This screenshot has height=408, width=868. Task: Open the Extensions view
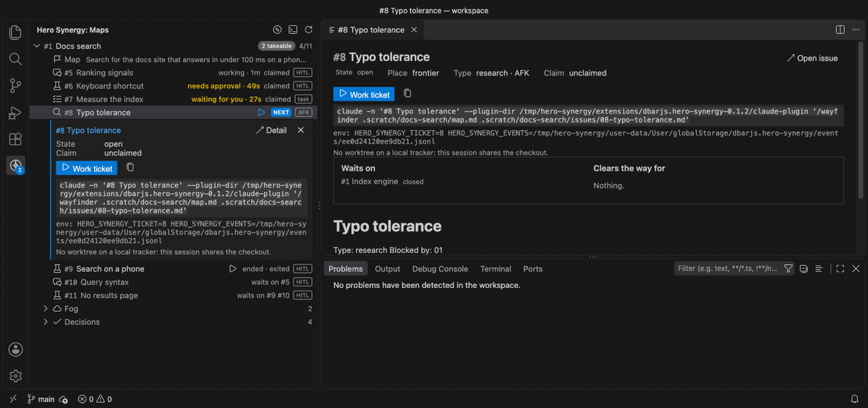pyautogui.click(x=15, y=139)
